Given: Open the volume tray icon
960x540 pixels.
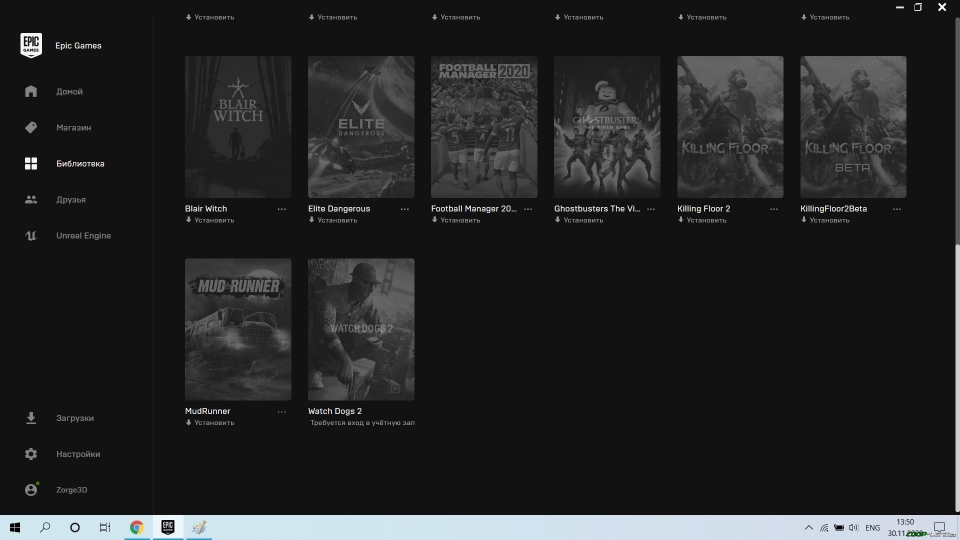Looking at the screenshot, I should (853, 528).
